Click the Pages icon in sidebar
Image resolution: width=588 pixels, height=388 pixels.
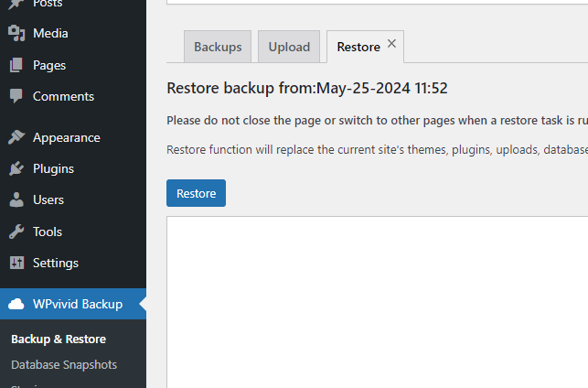pos(16,66)
